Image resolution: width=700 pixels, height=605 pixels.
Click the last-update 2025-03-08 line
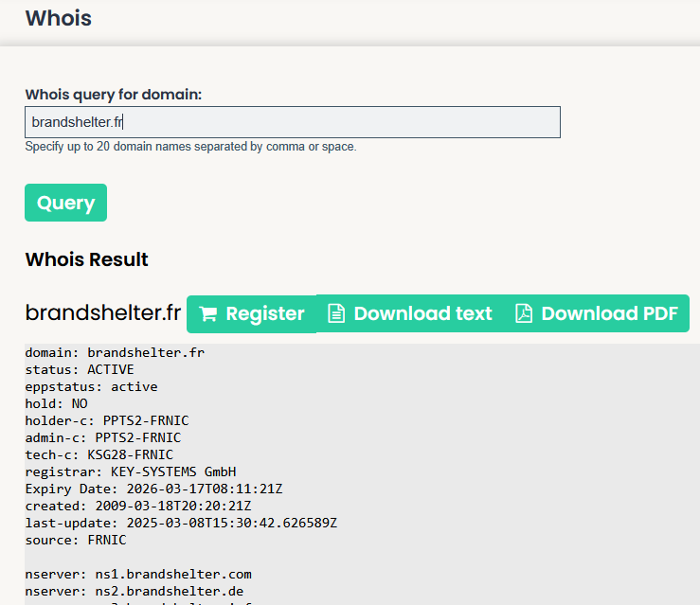181,523
